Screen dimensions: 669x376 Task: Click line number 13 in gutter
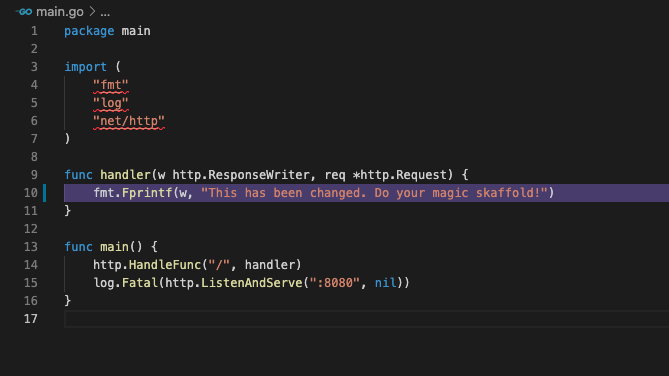click(x=31, y=247)
